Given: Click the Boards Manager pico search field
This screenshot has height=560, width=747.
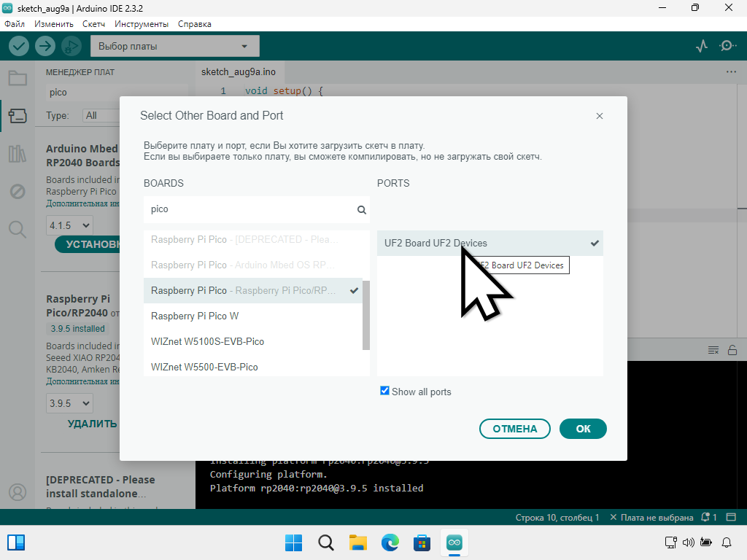Looking at the screenshot, I should pyautogui.click(x=83, y=93).
